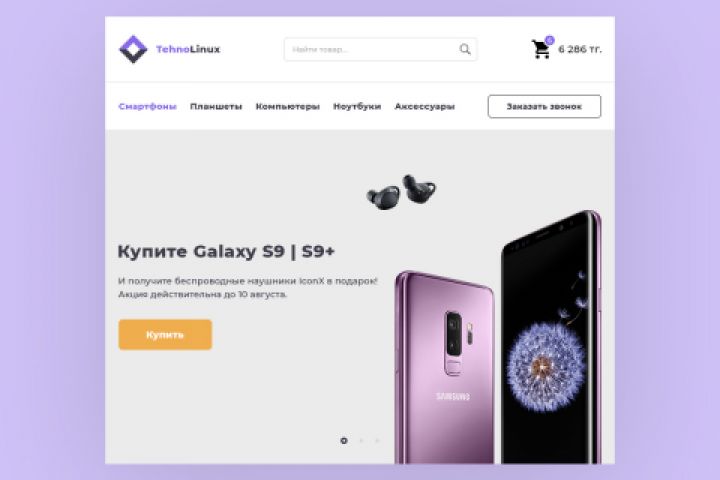Switch to the second slide dot
Viewport: 720px width, 480px height.
[361, 440]
